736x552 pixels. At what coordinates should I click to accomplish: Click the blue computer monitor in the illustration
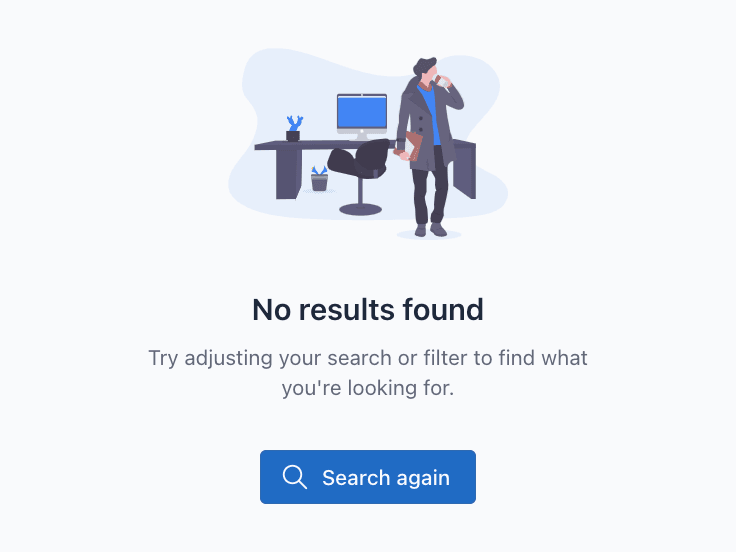coord(362,112)
